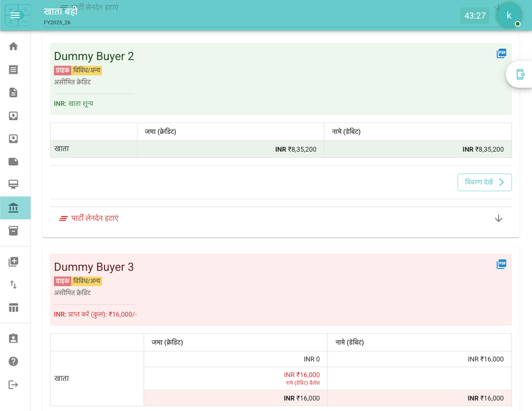Open the receipt icon in sidebar

coord(13,69)
